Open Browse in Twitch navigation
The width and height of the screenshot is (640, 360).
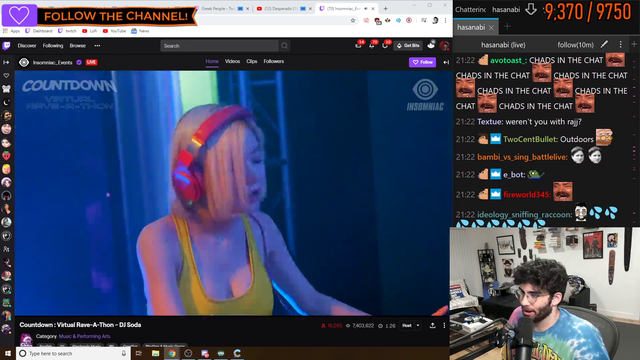click(x=78, y=46)
